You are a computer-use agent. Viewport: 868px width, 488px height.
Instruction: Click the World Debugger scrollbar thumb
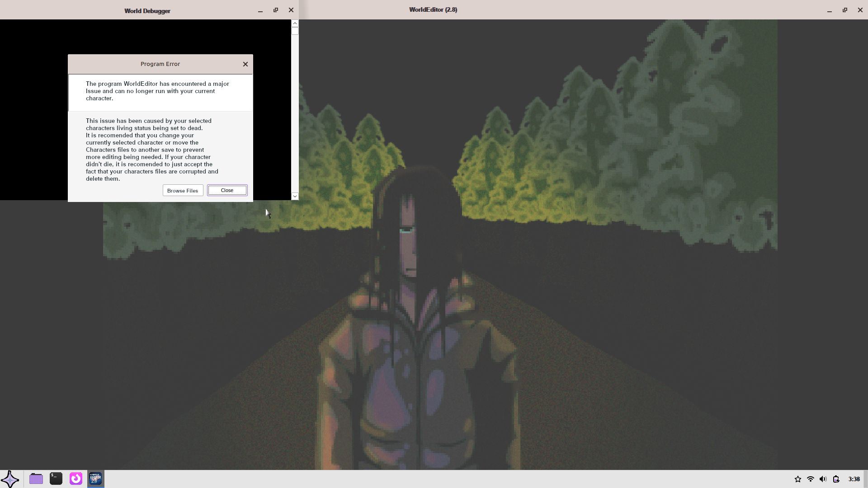(295, 31)
